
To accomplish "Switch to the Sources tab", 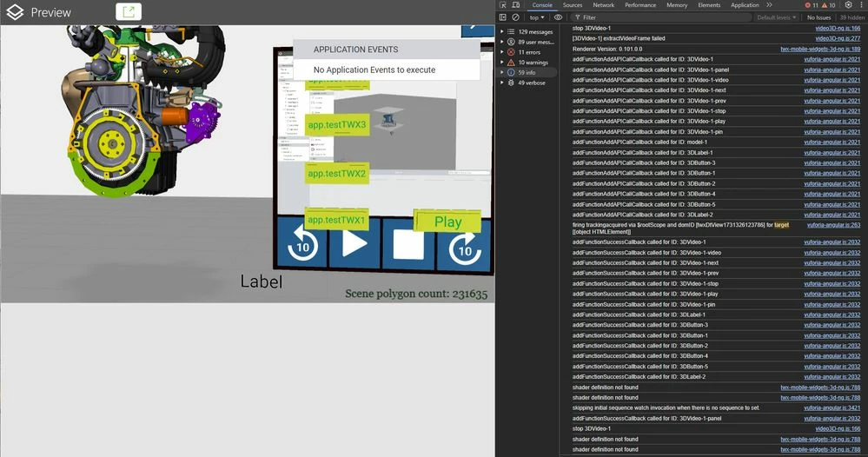I will click(x=573, y=5).
